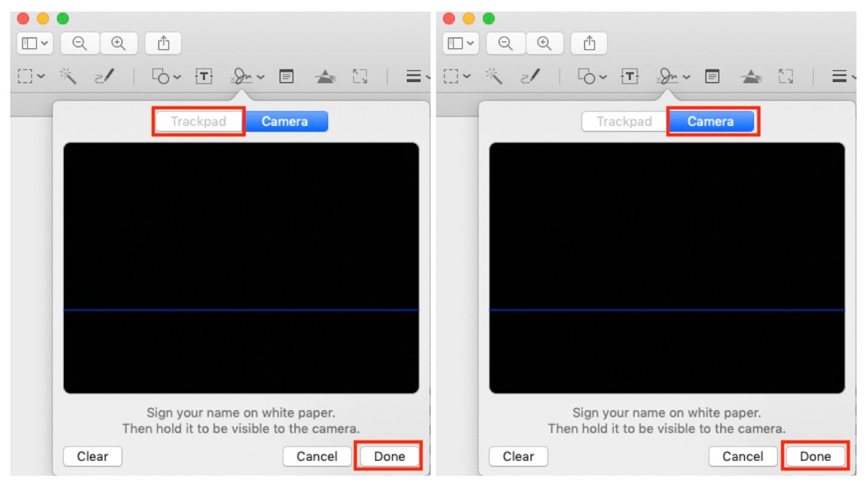Zoom out in the right Preview window
Image resolution: width=868 pixels, height=488 pixels.
point(505,43)
